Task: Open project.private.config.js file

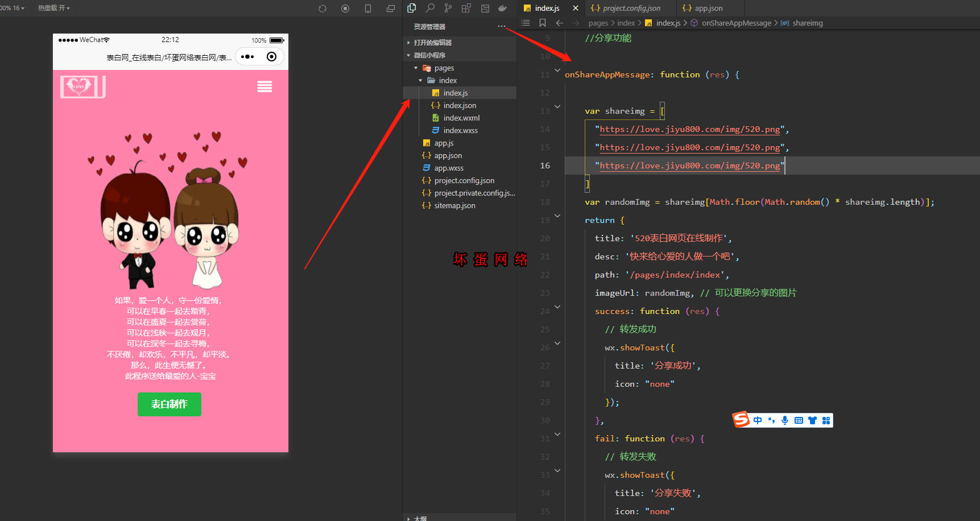Action: pos(460,193)
